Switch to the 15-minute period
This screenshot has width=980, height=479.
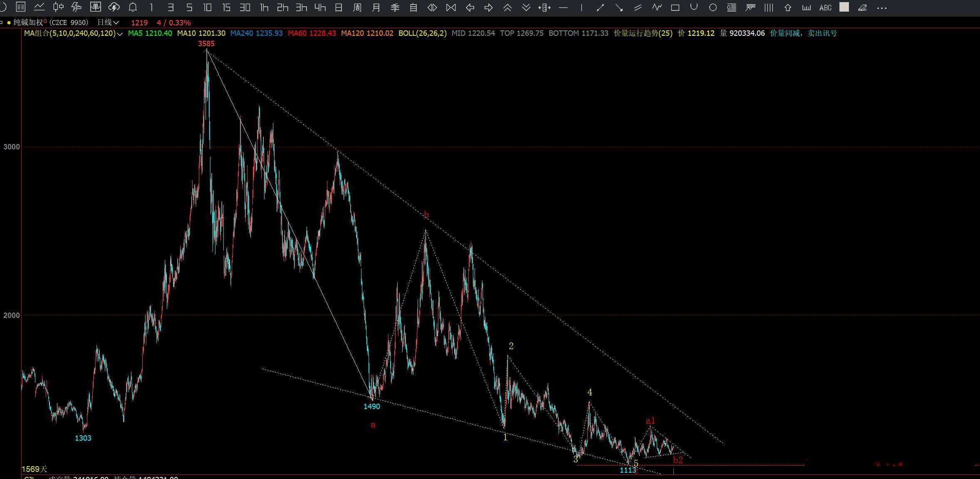[x=226, y=7]
